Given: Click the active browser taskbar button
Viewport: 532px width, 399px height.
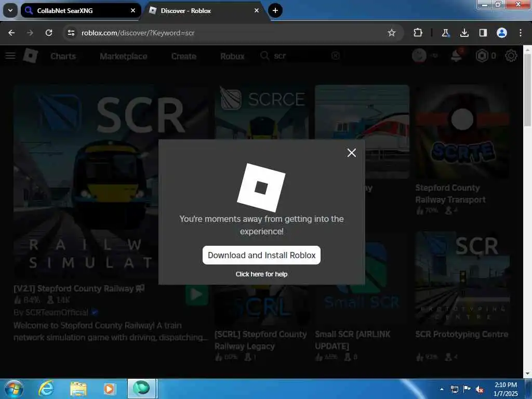Looking at the screenshot, I should pyautogui.click(x=141, y=389).
